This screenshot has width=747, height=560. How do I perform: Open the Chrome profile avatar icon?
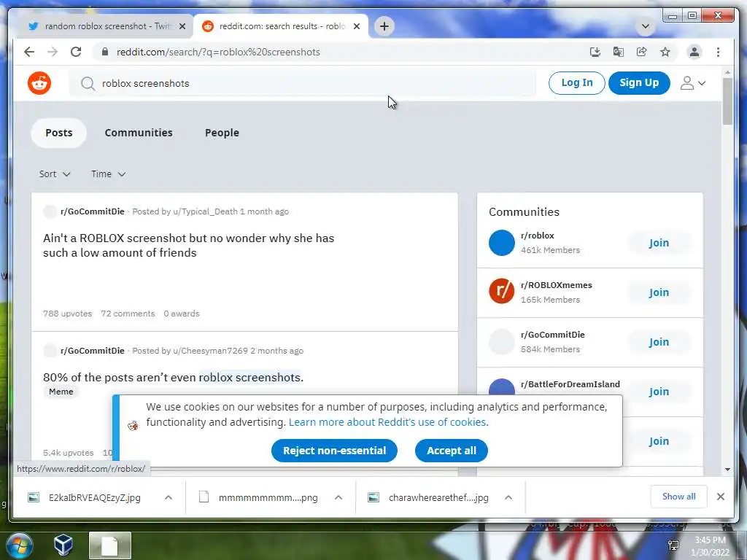[x=694, y=52]
